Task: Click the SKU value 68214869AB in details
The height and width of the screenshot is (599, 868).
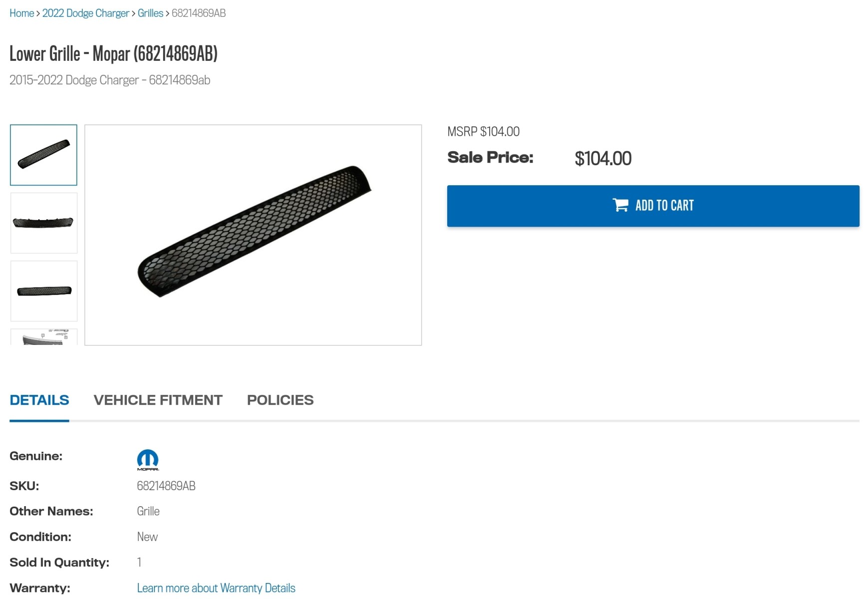Action: 166,486
